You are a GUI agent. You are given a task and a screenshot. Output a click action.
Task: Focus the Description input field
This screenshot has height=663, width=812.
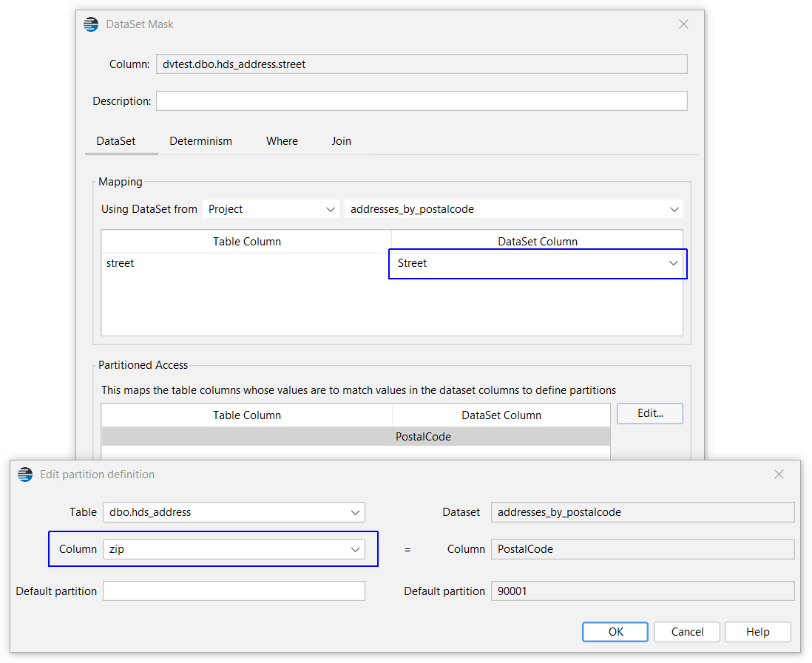pyautogui.click(x=422, y=101)
